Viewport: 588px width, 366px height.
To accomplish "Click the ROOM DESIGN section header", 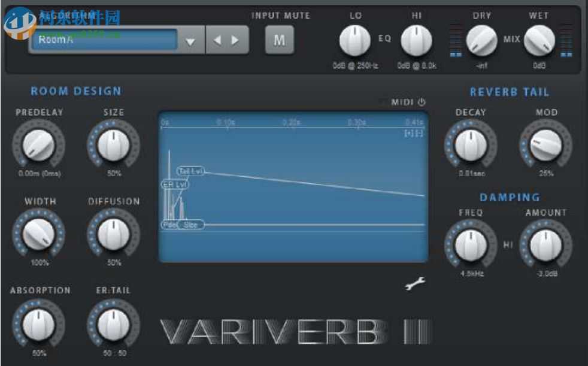I will pyautogui.click(x=75, y=91).
